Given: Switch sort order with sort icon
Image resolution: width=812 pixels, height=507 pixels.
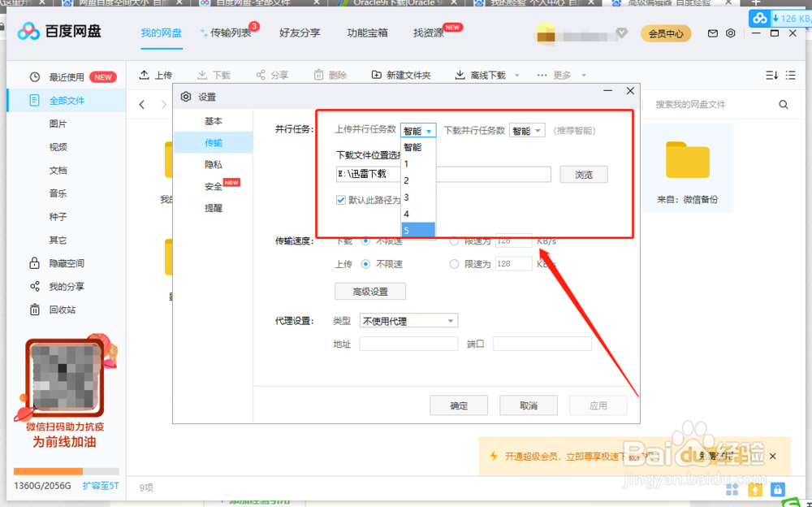Looking at the screenshot, I should [x=771, y=76].
